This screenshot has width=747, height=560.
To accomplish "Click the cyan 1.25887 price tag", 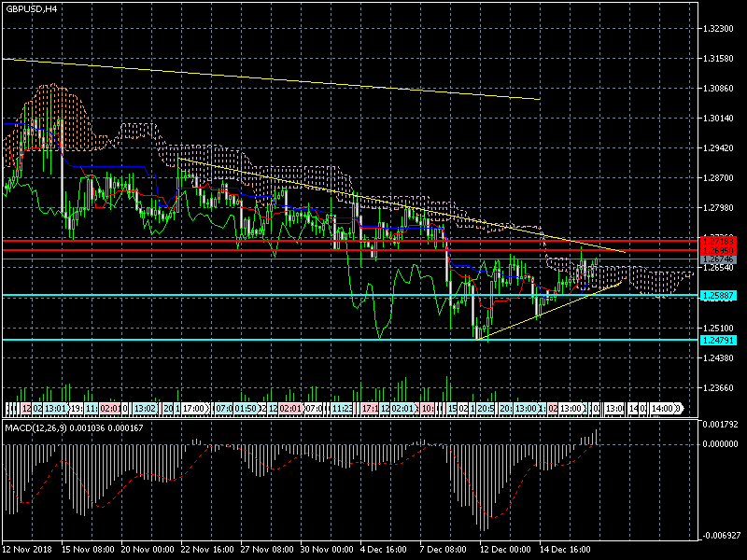I will point(719,296).
